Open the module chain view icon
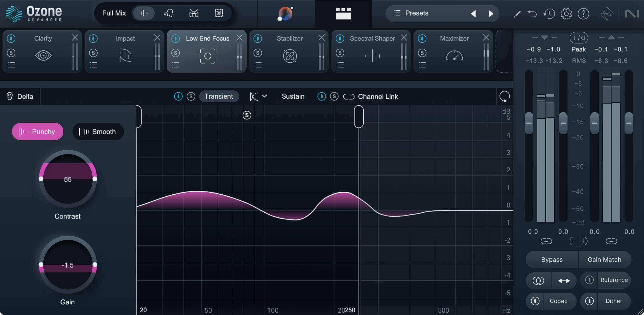 (x=343, y=14)
